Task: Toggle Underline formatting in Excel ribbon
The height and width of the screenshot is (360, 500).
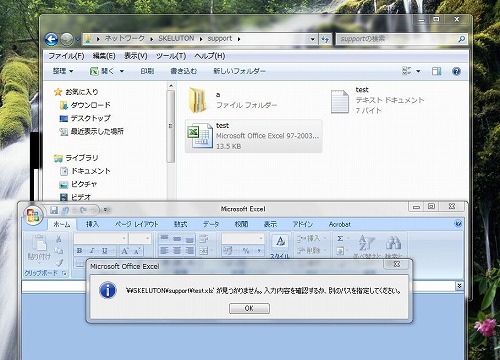Action: click(105, 251)
